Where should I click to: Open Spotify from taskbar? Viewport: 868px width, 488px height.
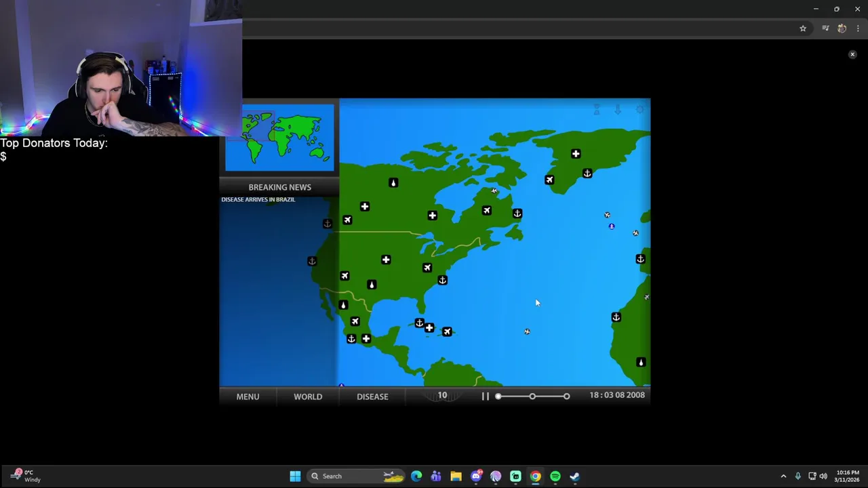click(555, 476)
